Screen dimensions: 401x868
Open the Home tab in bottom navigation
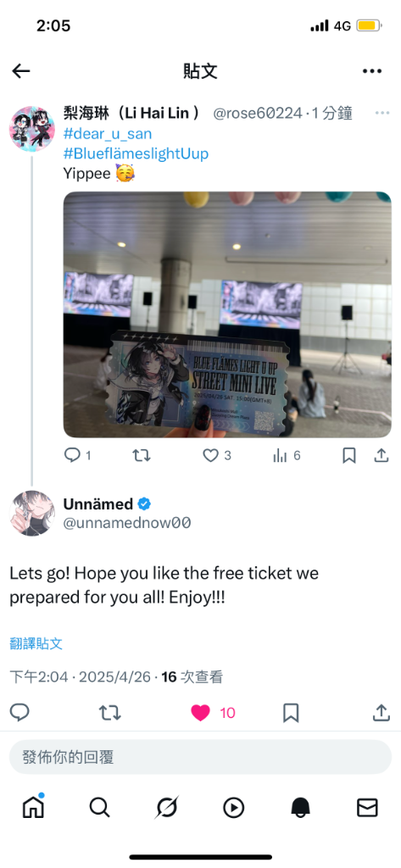click(33, 808)
